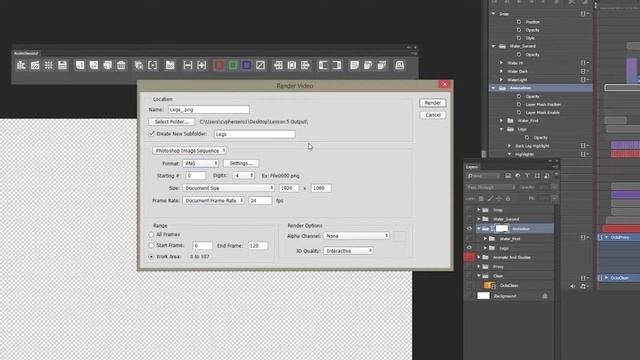Click the last icon in AnimDessin2 toolbar

click(400, 65)
